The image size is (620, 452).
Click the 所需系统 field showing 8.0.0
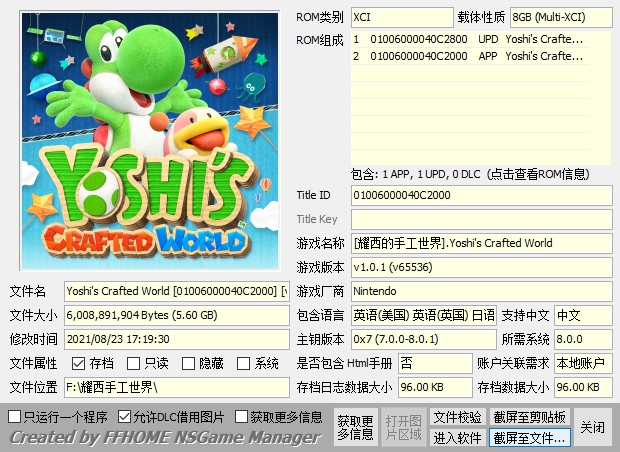tap(583, 339)
